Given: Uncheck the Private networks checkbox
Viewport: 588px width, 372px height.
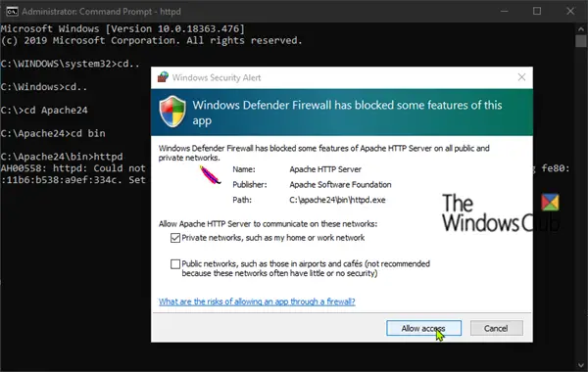Looking at the screenshot, I should point(175,238).
